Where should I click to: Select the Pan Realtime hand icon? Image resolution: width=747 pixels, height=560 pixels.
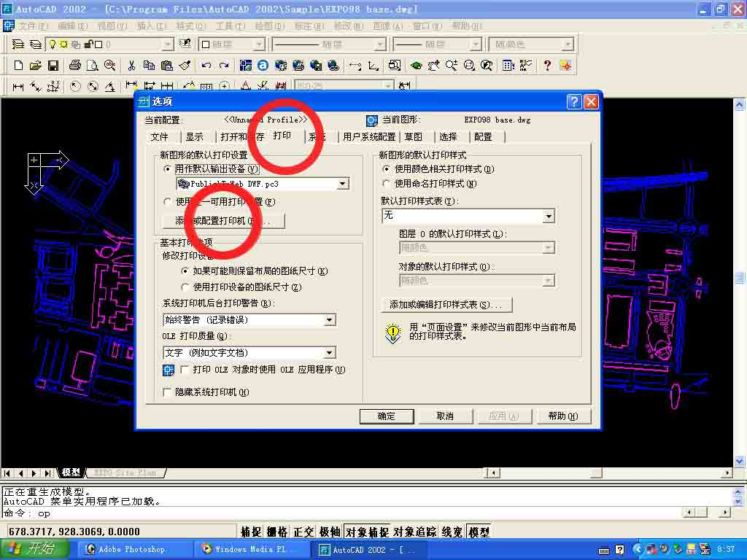coord(433,65)
